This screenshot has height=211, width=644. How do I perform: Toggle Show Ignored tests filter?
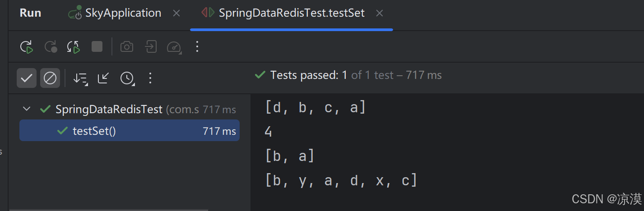(50, 78)
